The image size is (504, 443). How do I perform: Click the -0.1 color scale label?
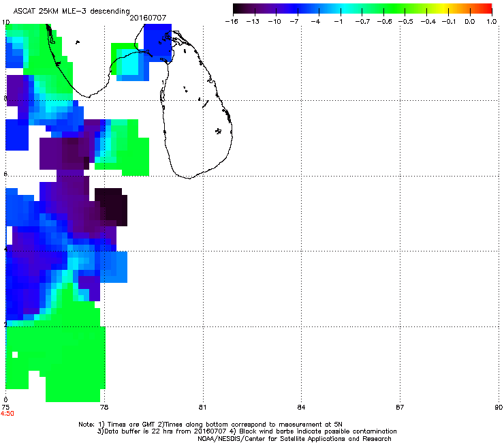449,22
